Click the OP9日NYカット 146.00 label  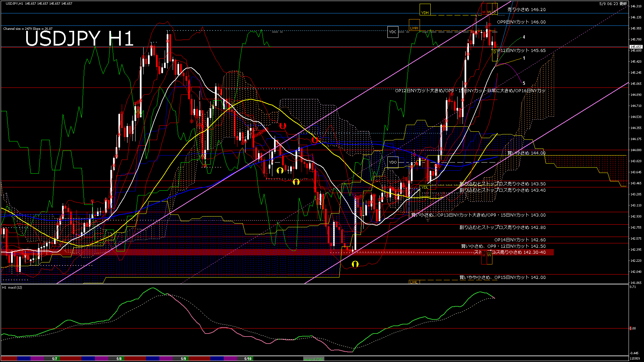[x=521, y=22]
